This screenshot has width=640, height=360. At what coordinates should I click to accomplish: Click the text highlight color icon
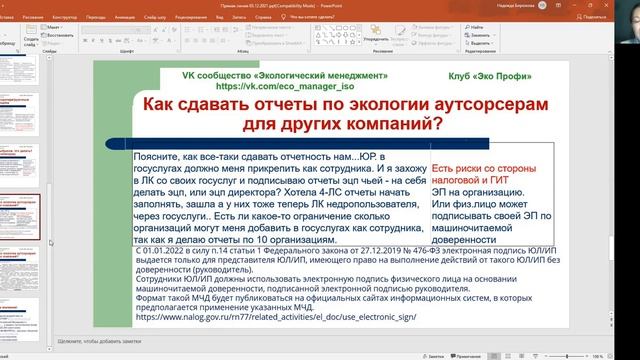156,41
